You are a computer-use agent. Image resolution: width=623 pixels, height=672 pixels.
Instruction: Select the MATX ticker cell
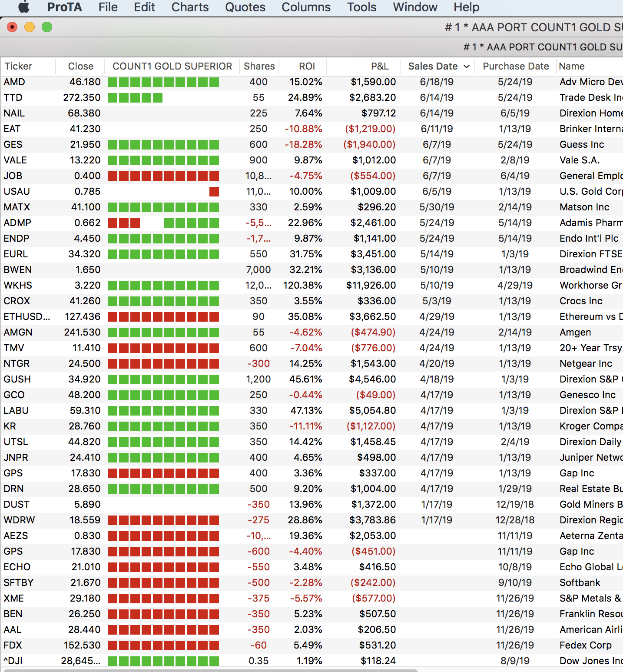(17, 207)
